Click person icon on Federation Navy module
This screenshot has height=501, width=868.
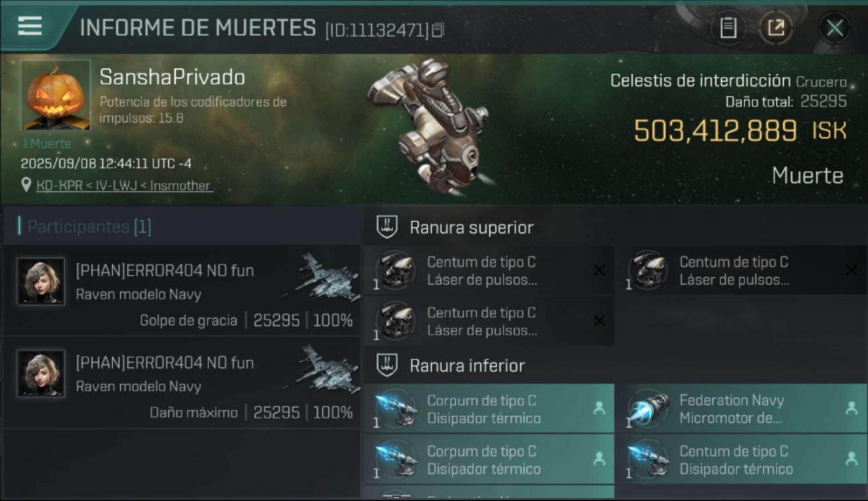tap(851, 408)
